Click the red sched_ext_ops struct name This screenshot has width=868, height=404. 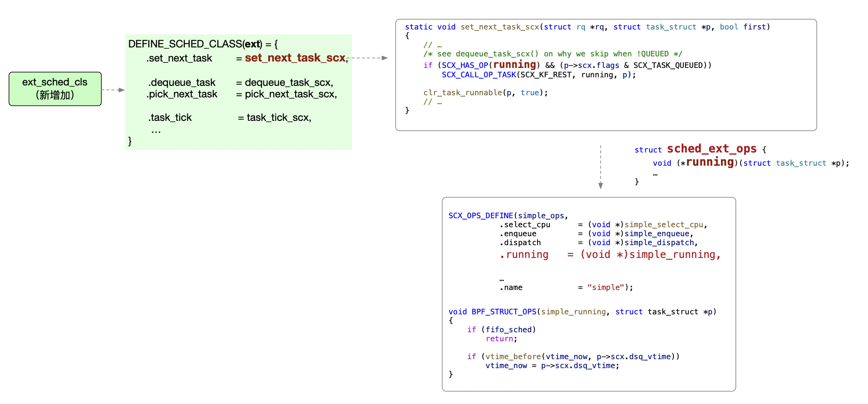(x=712, y=149)
